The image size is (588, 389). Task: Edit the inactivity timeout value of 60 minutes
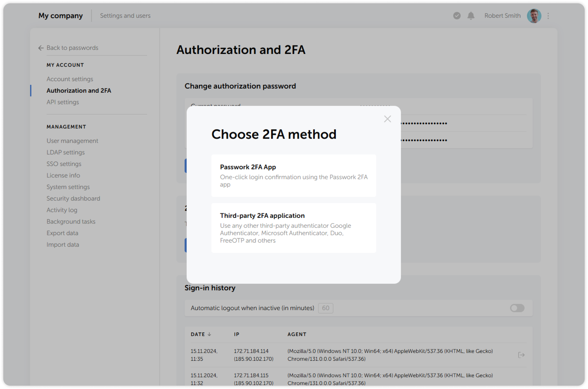point(325,308)
